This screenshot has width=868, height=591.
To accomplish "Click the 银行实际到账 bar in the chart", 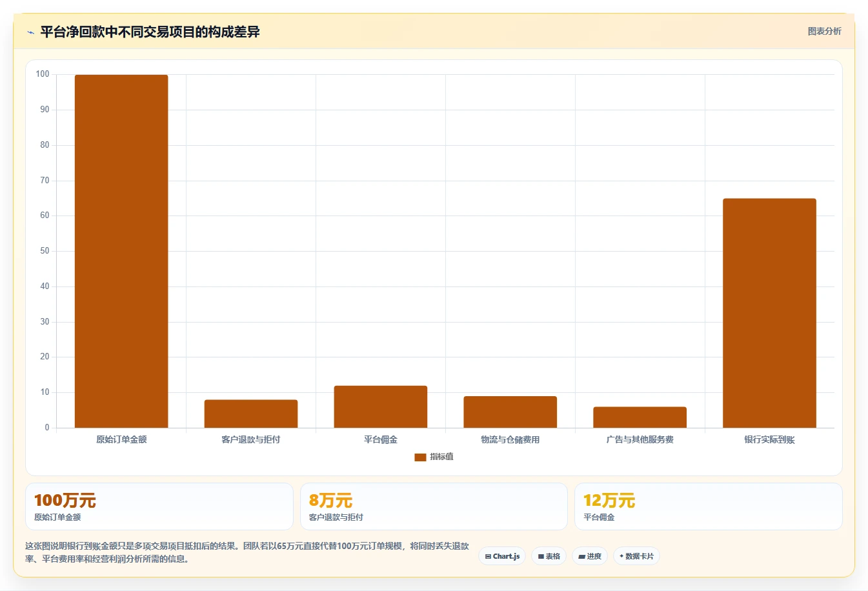I will point(769,313).
